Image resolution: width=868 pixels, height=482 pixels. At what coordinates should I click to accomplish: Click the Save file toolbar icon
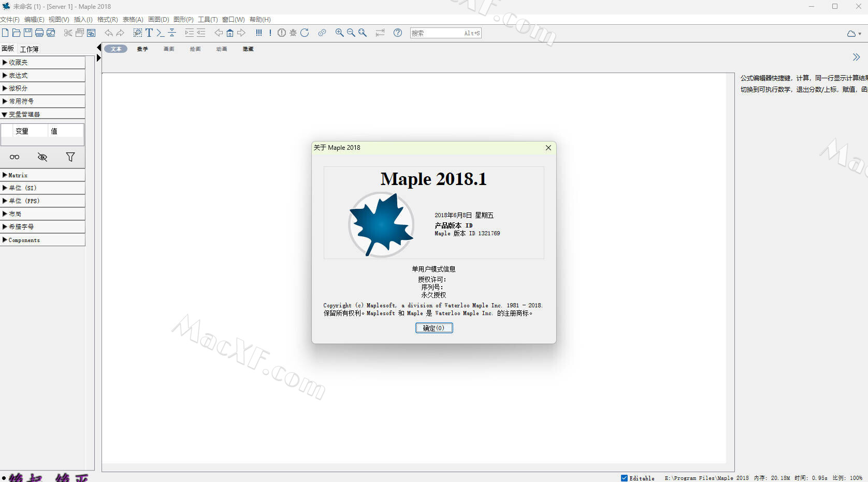tap(28, 33)
